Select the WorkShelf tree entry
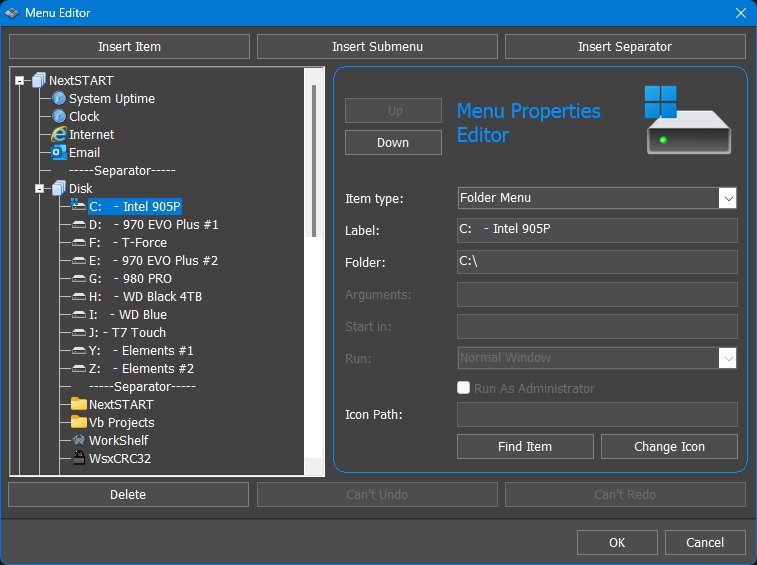The height and width of the screenshot is (565, 757). coord(118,440)
